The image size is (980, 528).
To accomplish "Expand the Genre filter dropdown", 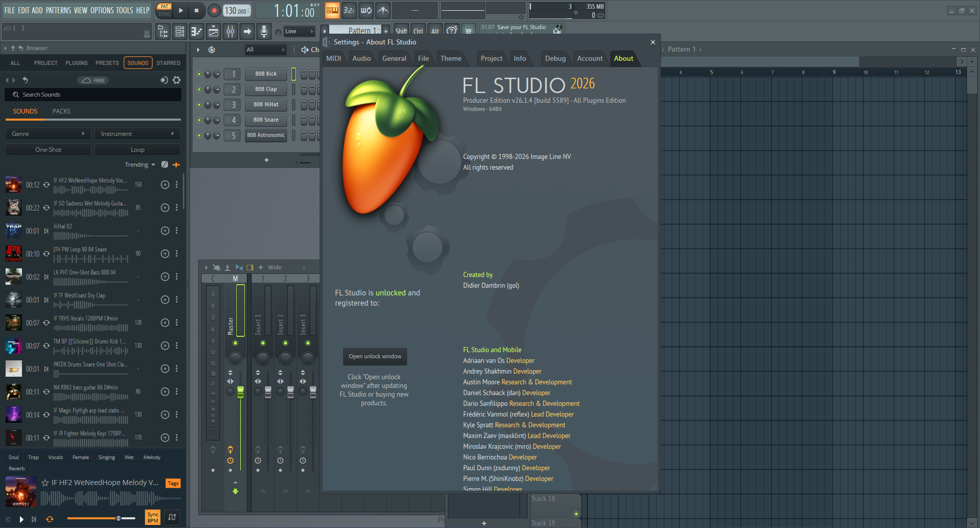I will click(48, 134).
